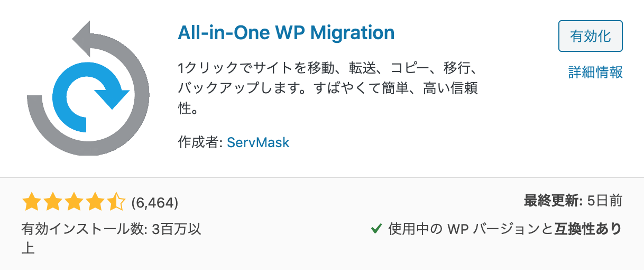This screenshot has height=270, width=644.
Task: Click the bold 互換性あり compatibility text
Action: tap(588, 229)
